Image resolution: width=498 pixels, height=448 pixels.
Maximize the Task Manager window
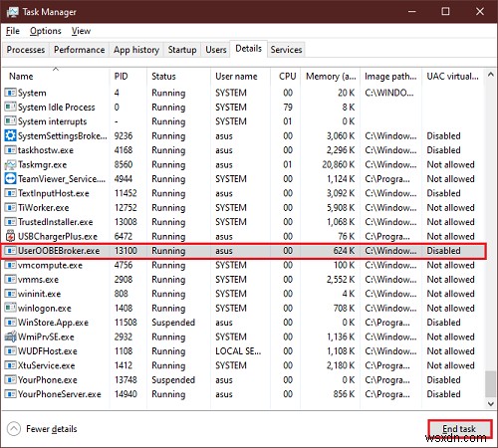[445, 12]
